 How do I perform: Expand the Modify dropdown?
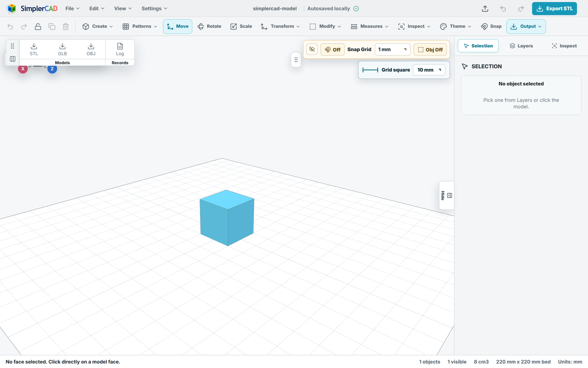pos(325,26)
